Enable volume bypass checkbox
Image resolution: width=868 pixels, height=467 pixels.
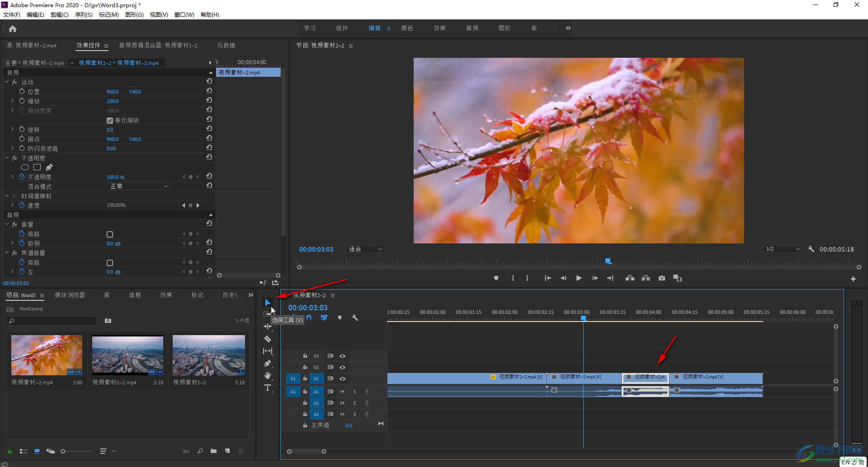110,234
